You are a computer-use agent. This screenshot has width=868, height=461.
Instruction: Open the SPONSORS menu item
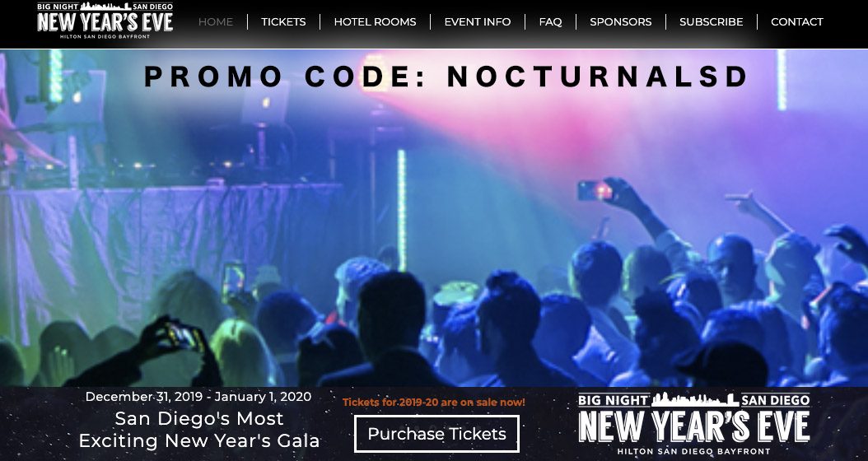621,21
